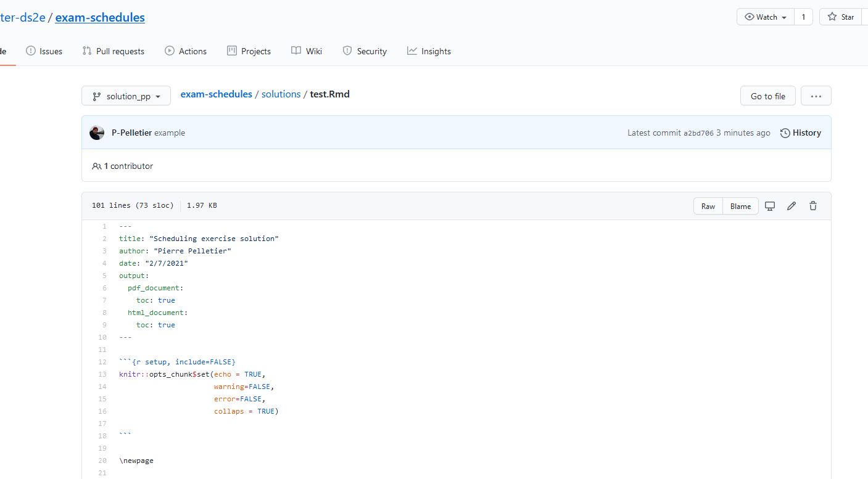868x479 pixels.
Task: Delete this file with trash icon
Action: [813, 206]
